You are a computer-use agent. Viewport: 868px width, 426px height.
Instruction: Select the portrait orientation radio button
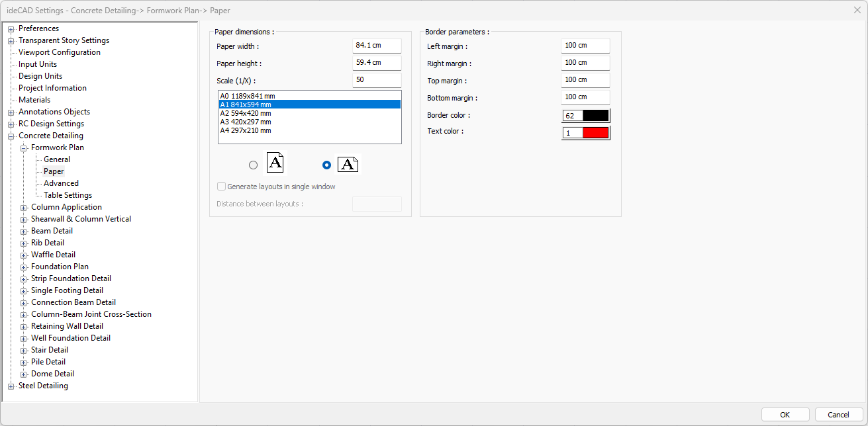click(x=253, y=165)
